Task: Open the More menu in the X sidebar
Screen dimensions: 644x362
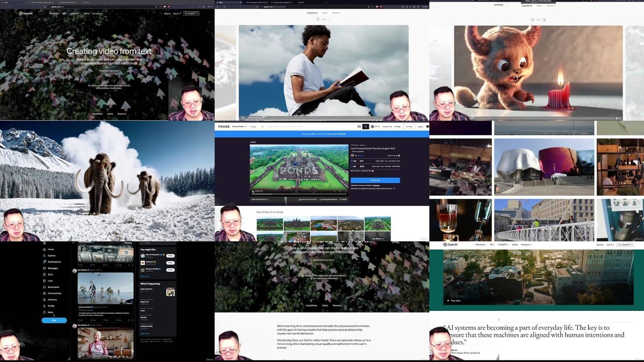Action: coord(48,312)
